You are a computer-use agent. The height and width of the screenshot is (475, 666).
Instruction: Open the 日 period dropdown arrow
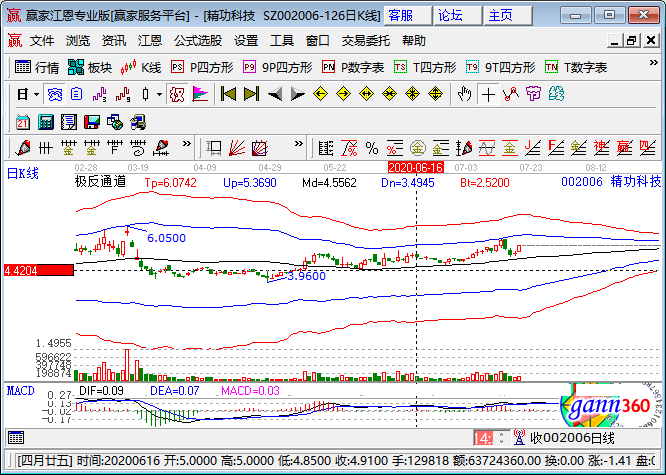tap(37, 94)
